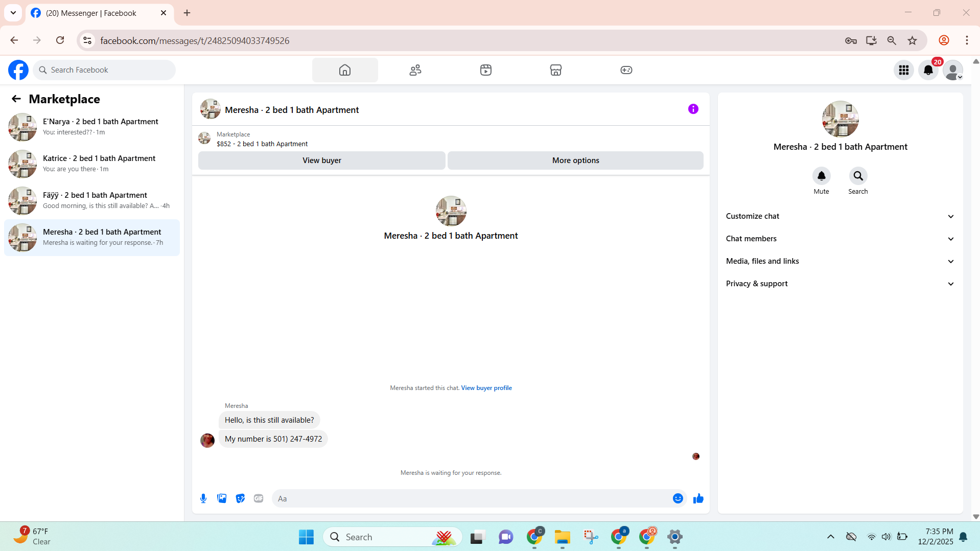
Task: Expand Media, files and links
Action: pos(841,261)
